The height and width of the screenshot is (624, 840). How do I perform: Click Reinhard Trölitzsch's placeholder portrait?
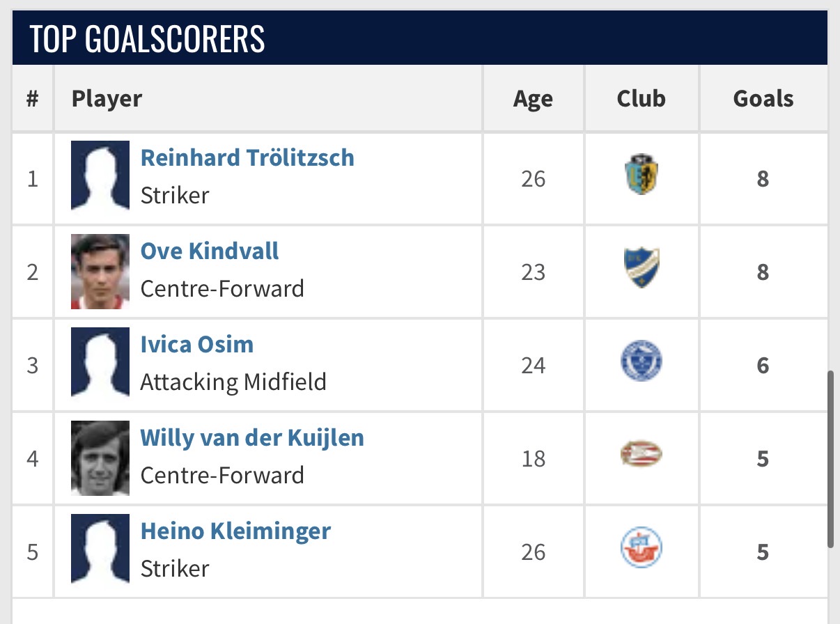click(x=100, y=175)
